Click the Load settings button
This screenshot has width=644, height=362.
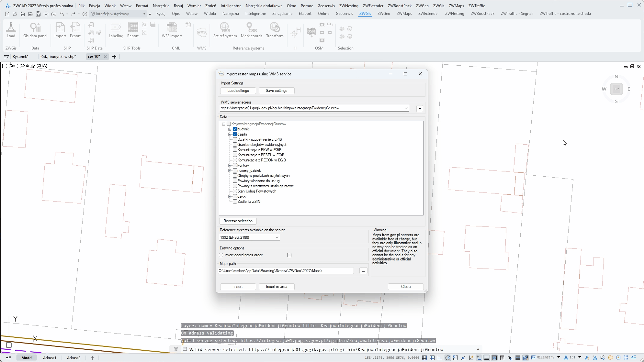(238, 91)
